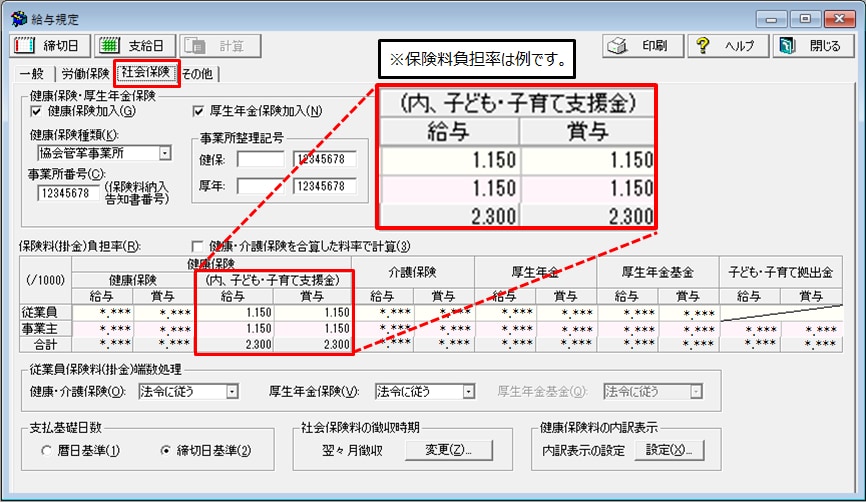
Task: Toggle the 健康保険加入 checkbox
Action: pos(37,111)
